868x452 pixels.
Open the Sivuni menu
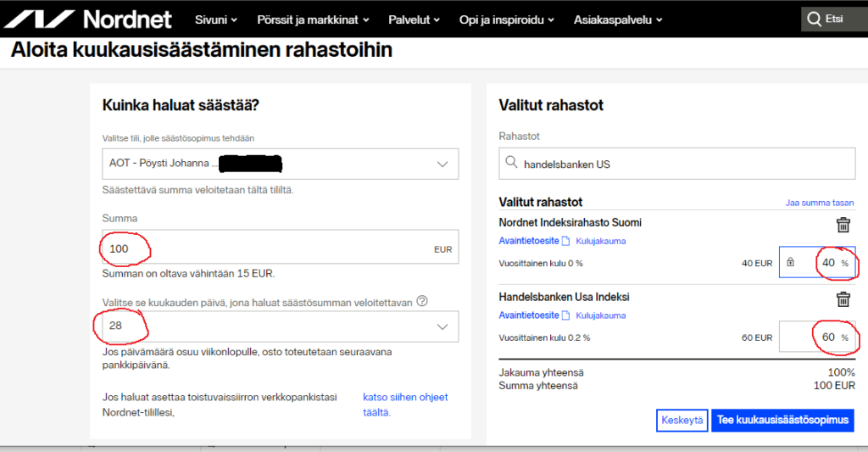216,20
